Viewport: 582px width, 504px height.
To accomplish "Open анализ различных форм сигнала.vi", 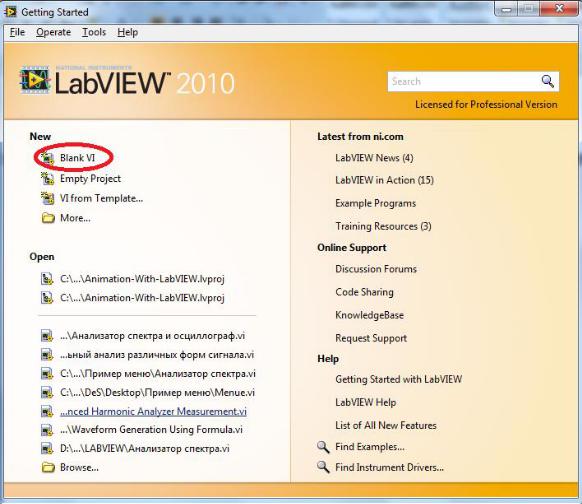I will 157,355.
